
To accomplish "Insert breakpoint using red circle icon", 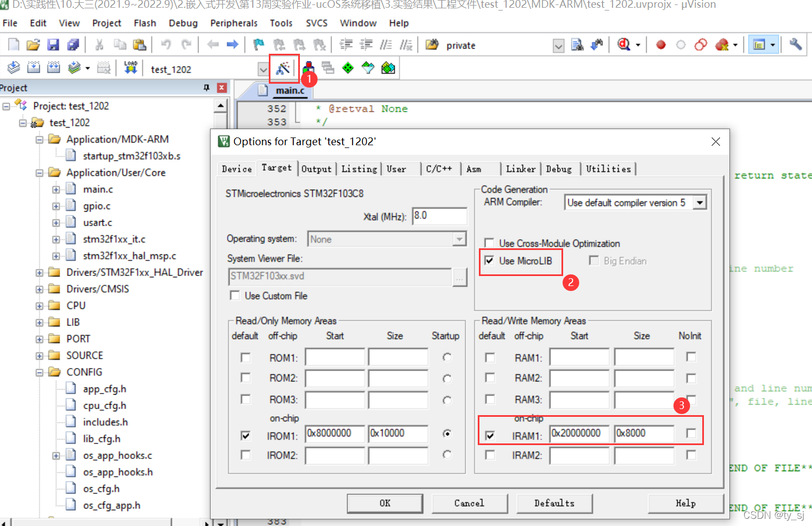I will [661, 45].
